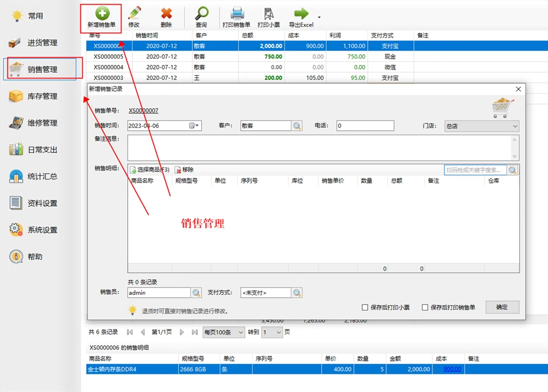Click the search icon beside 客户 field
The width and height of the screenshot is (548, 392).
click(x=296, y=126)
